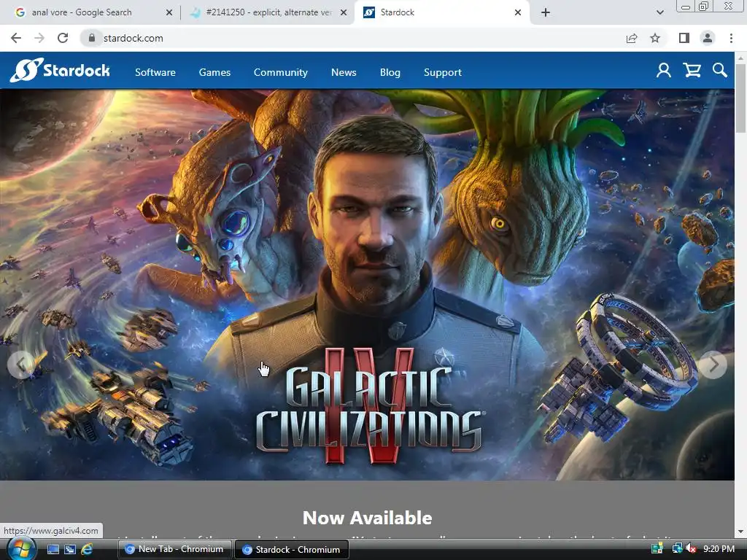Image resolution: width=747 pixels, height=560 pixels.
Task: View site information via the lock icon
Action: coord(91,38)
